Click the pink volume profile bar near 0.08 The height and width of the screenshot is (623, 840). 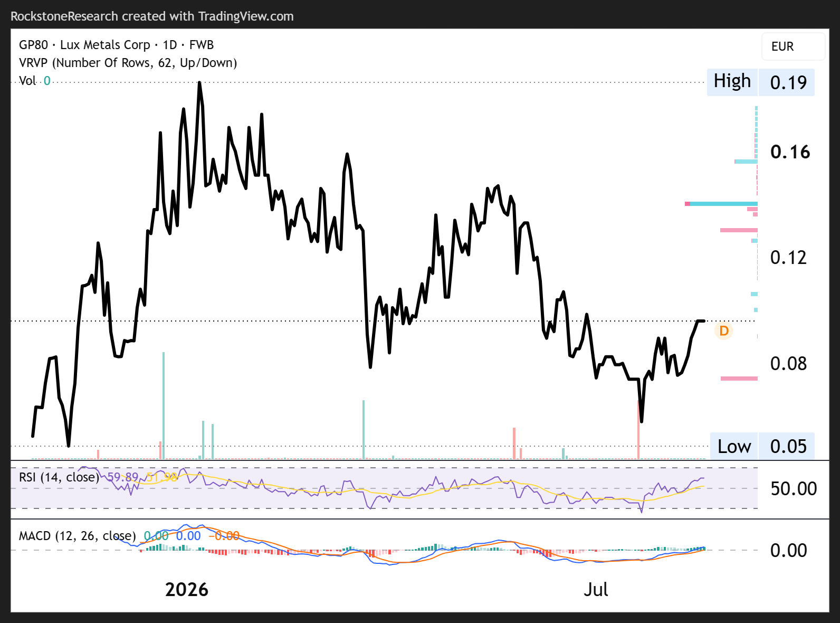tap(739, 379)
